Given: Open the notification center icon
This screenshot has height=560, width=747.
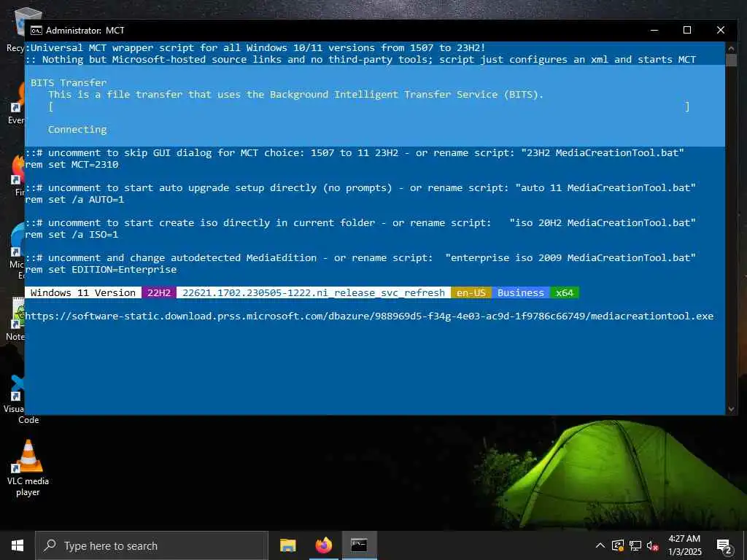Looking at the screenshot, I should (x=724, y=546).
